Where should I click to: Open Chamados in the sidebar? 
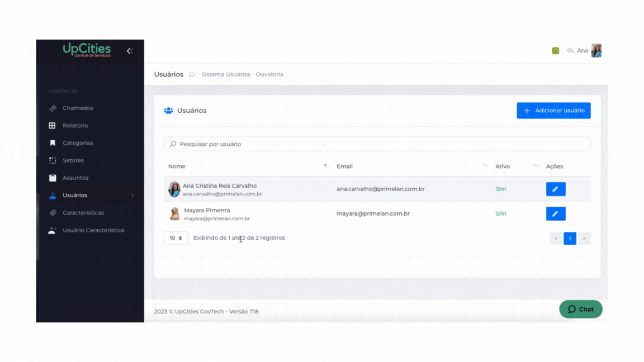pyautogui.click(x=78, y=108)
